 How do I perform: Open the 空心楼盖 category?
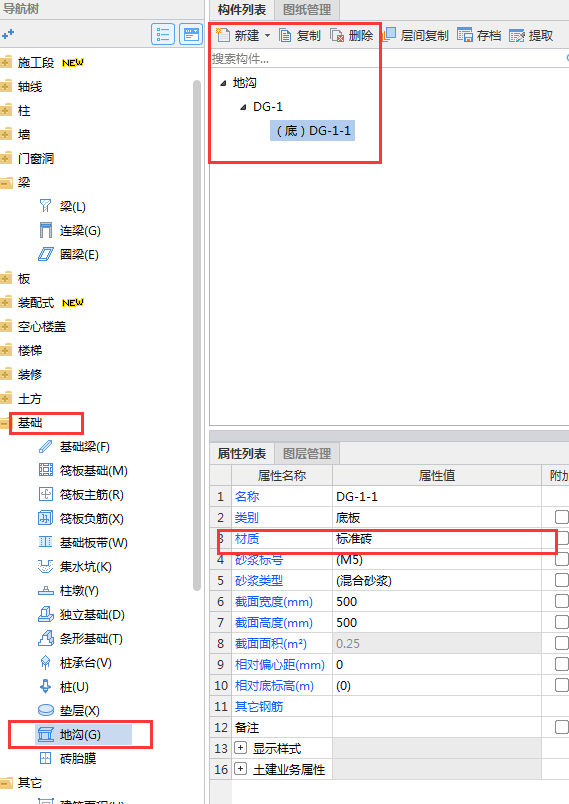pos(42,327)
